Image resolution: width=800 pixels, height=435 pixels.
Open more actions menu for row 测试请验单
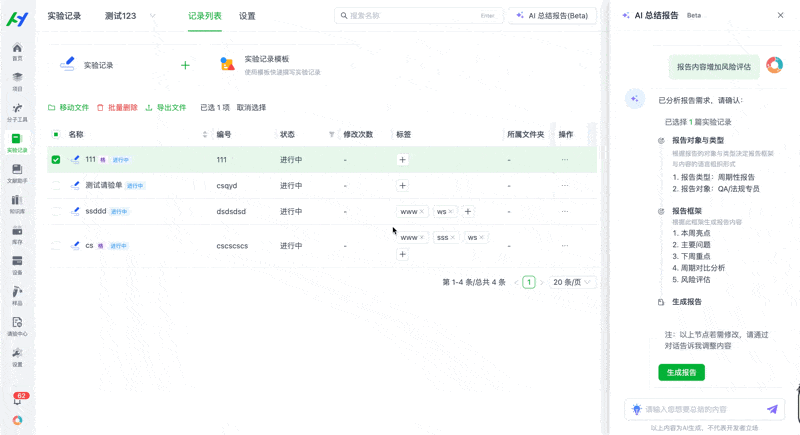[x=565, y=186]
